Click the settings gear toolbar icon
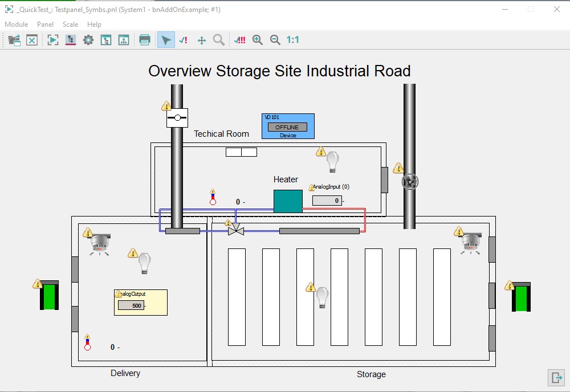The height and width of the screenshot is (392, 570). (x=88, y=40)
